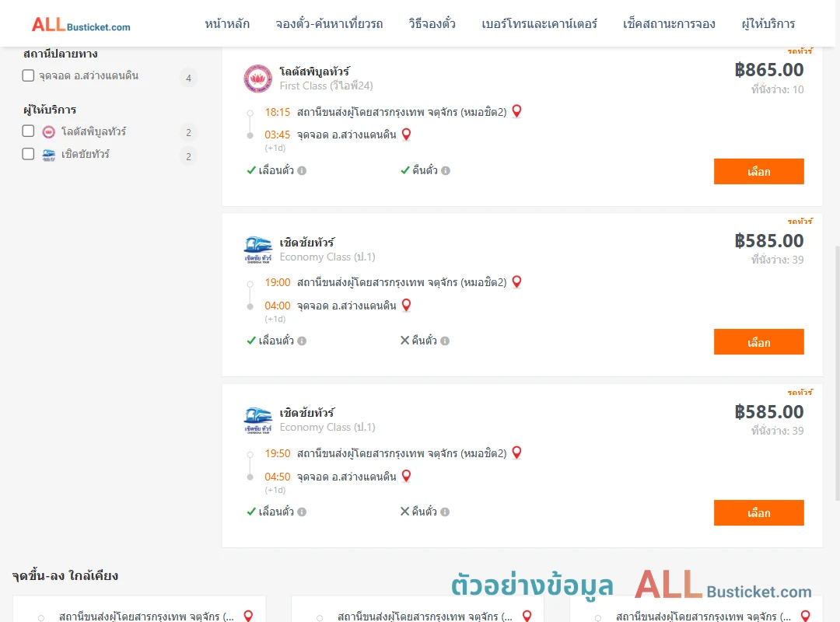Open map pin for the 19:00 departure station
The image size is (840, 622).
(x=516, y=281)
